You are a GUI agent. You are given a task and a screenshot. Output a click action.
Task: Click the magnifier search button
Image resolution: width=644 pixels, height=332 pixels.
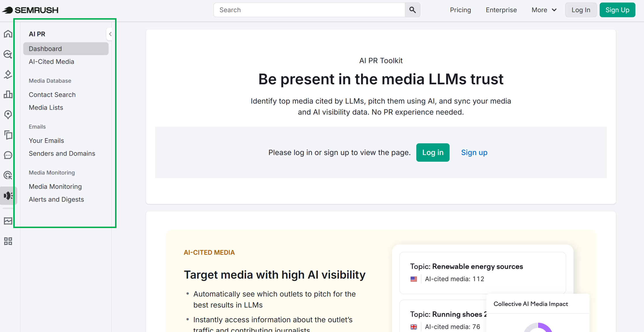pos(412,10)
